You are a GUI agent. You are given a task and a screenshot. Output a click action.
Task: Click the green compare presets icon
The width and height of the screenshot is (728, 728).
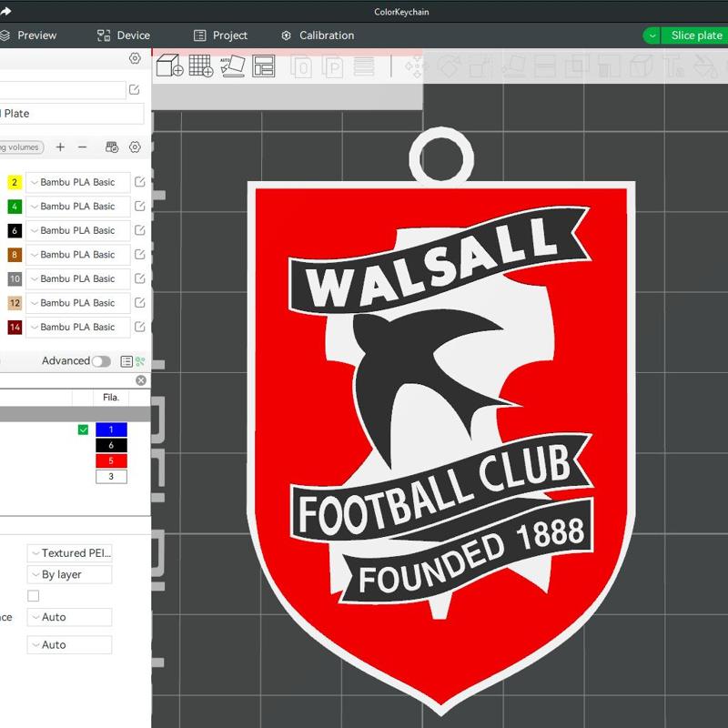pos(140,361)
